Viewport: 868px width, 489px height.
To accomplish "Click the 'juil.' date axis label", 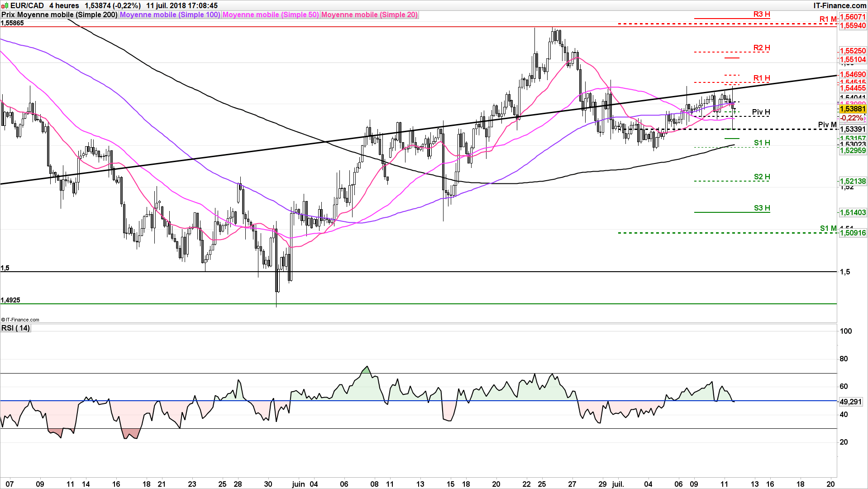I will [x=618, y=484].
